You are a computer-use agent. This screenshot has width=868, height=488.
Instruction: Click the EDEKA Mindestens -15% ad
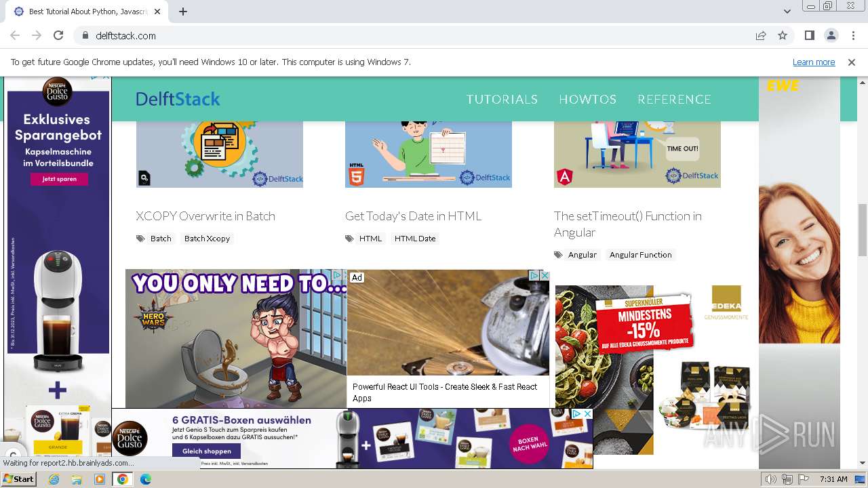pyautogui.click(x=654, y=369)
